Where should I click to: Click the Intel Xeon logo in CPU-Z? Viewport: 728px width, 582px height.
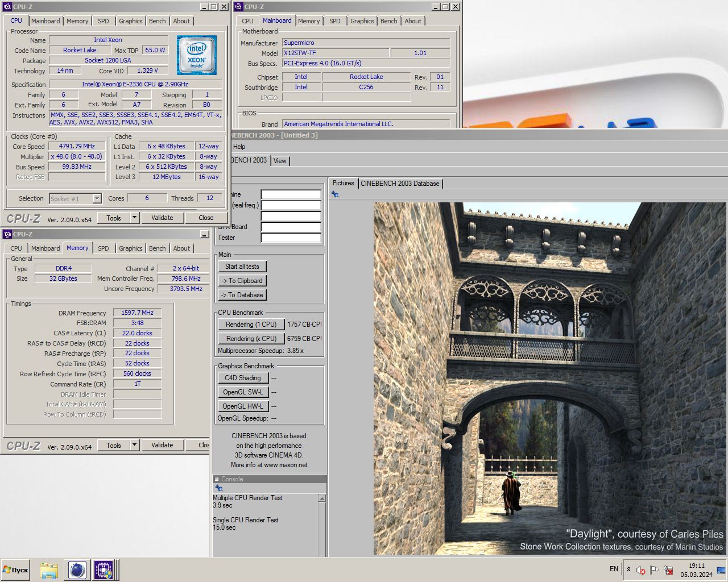(197, 55)
